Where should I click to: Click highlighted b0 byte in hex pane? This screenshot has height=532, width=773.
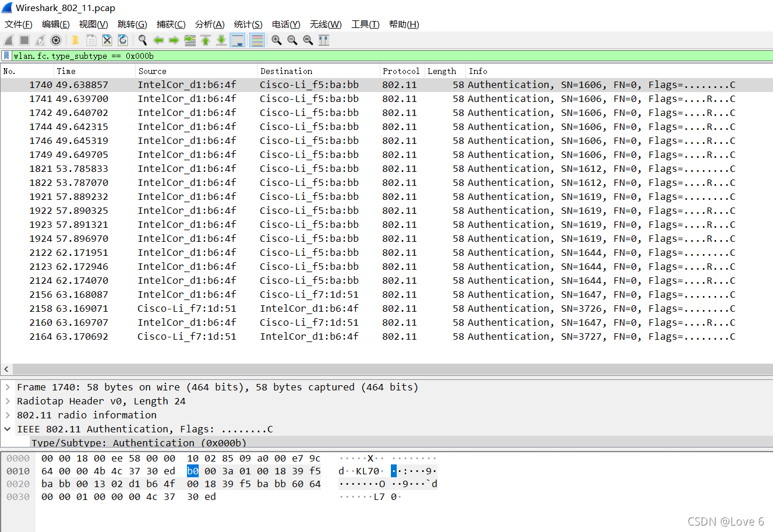[193, 471]
